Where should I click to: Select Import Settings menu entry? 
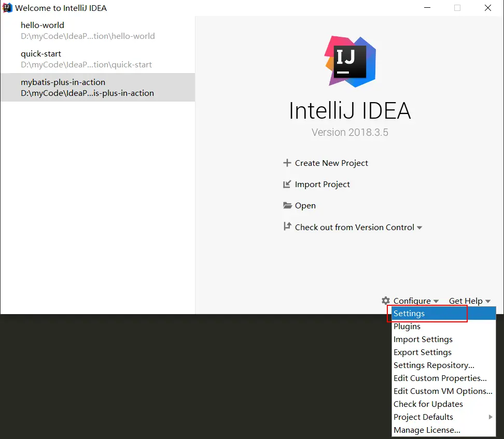443,339
